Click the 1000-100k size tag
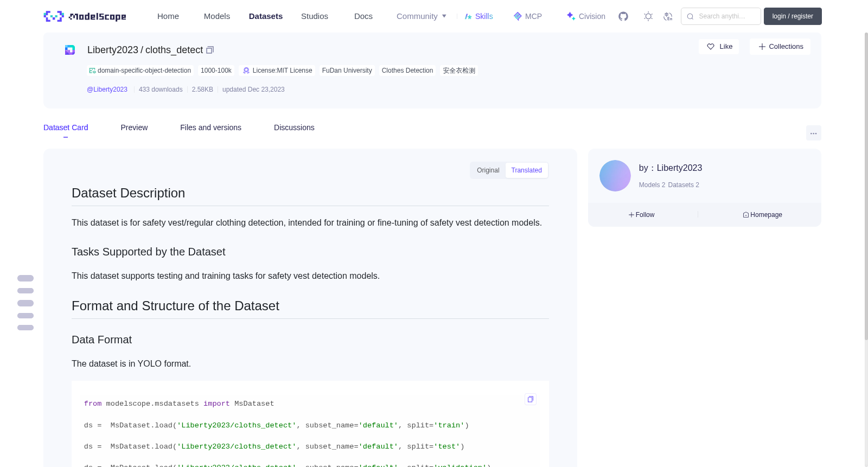 216,71
